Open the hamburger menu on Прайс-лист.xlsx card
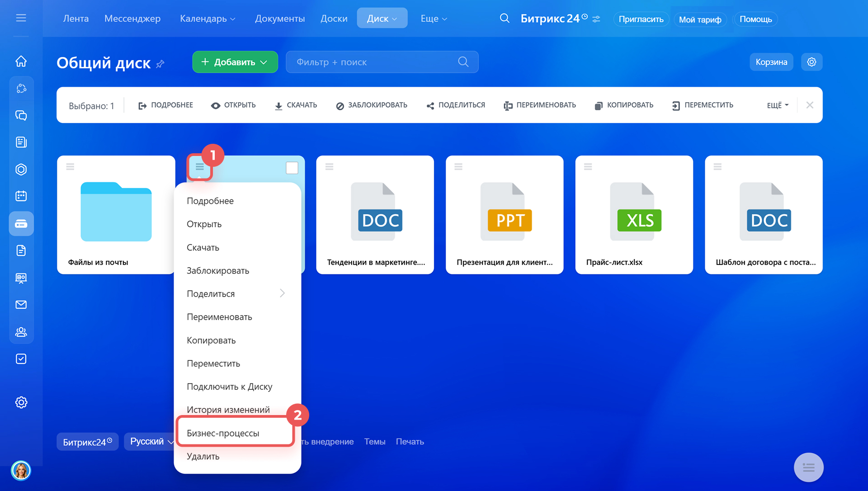This screenshot has height=491, width=868. (x=588, y=167)
